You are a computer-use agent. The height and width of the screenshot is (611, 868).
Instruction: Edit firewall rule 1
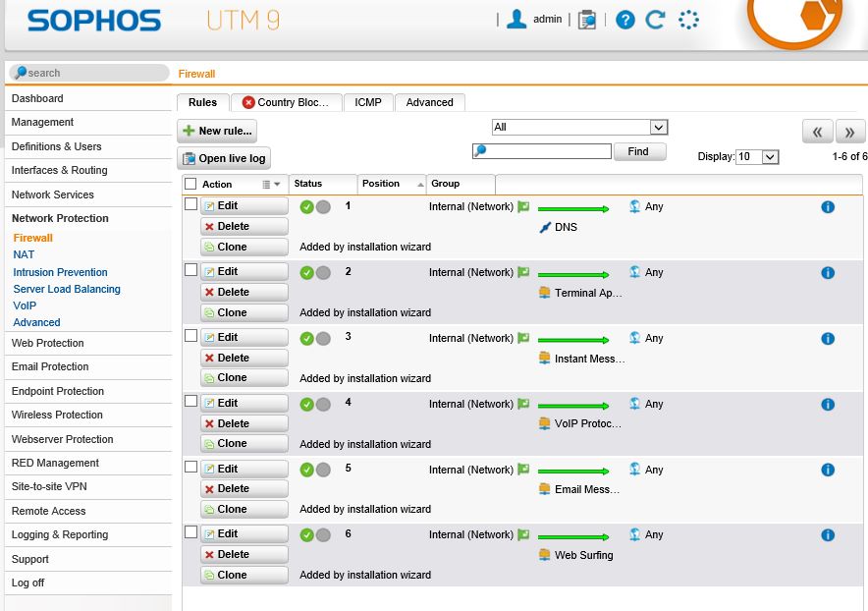[244, 206]
